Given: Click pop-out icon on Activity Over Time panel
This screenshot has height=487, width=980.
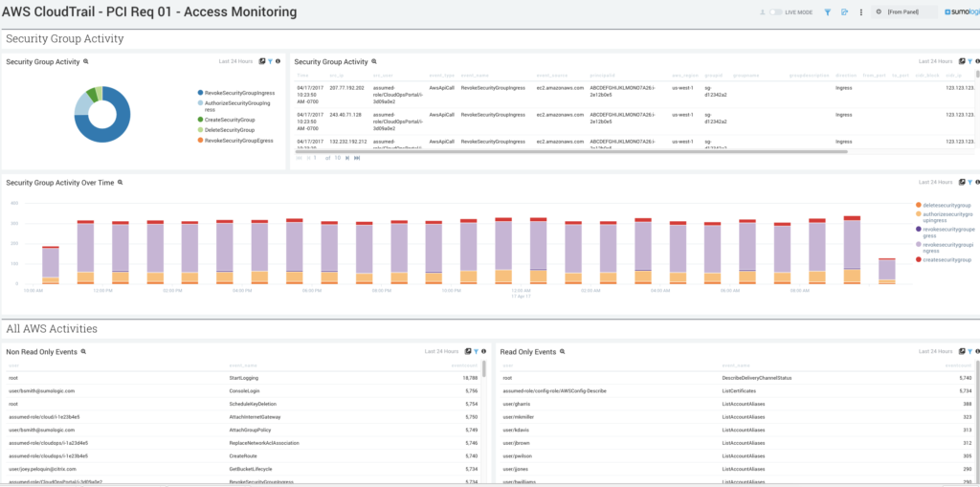Looking at the screenshot, I should (962, 182).
